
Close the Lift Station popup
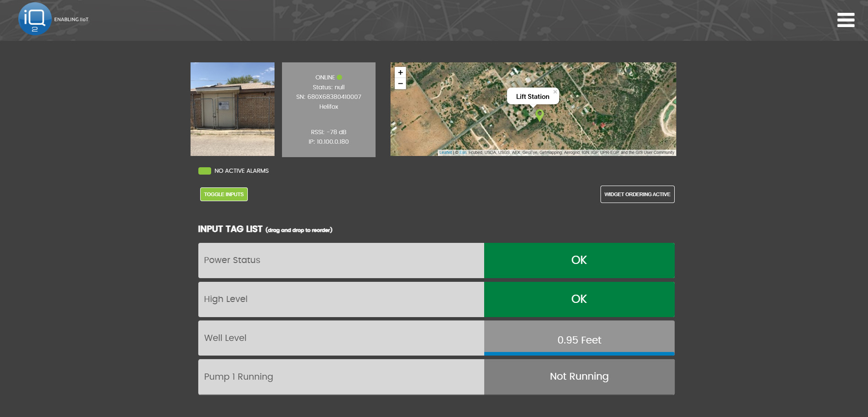[555, 92]
